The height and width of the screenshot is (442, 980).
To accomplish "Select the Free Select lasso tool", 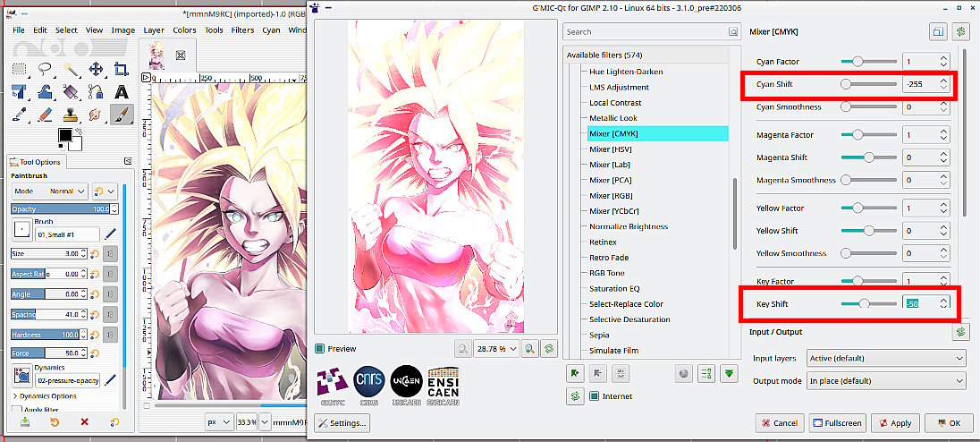I will coord(45,69).
